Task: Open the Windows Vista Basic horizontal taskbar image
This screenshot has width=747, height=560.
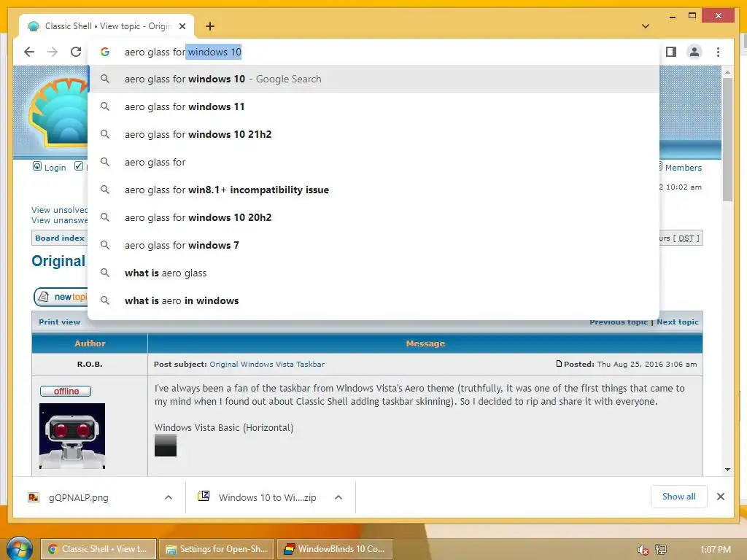Action: pyautogui.click(x=166, y=446)
